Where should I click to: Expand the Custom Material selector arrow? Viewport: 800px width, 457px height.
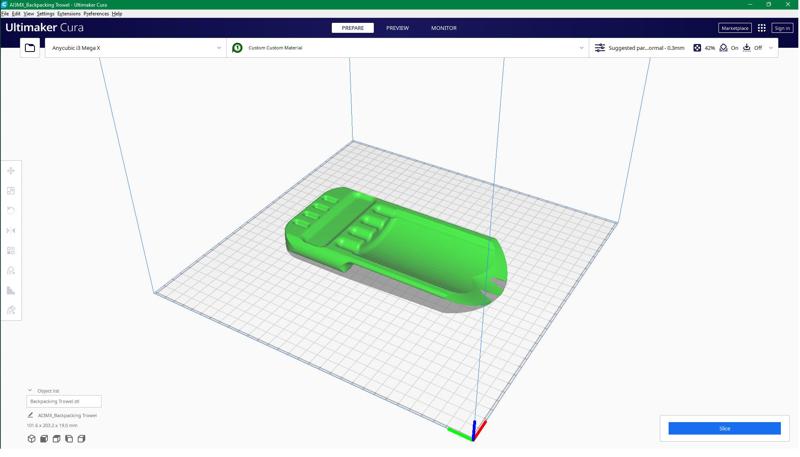582,48
